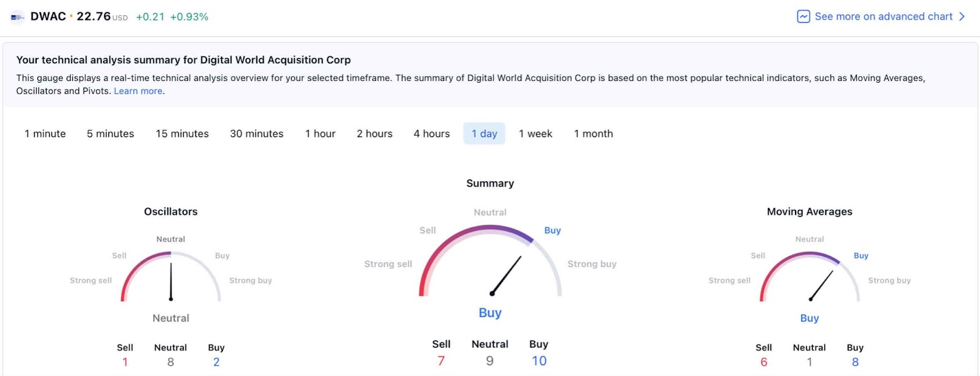Click the Moving Averages Buy count 8
The image size is (980, 376).
pyautogui.click(x=855, y=363)
